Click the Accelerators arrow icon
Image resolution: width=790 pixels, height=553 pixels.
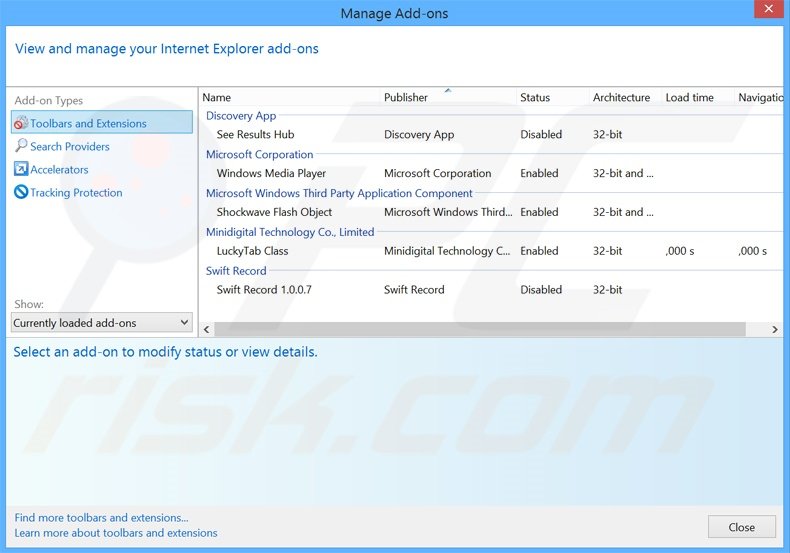[x=21, y=169]
